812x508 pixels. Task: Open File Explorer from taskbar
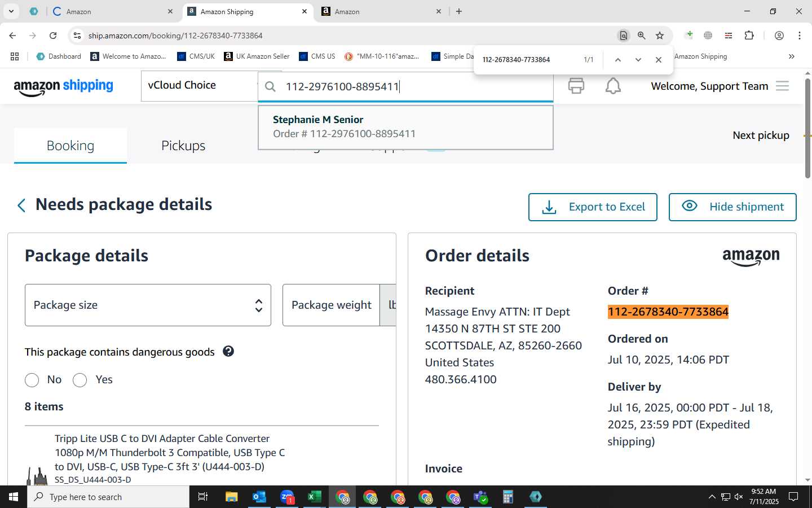tap(232, 497)
